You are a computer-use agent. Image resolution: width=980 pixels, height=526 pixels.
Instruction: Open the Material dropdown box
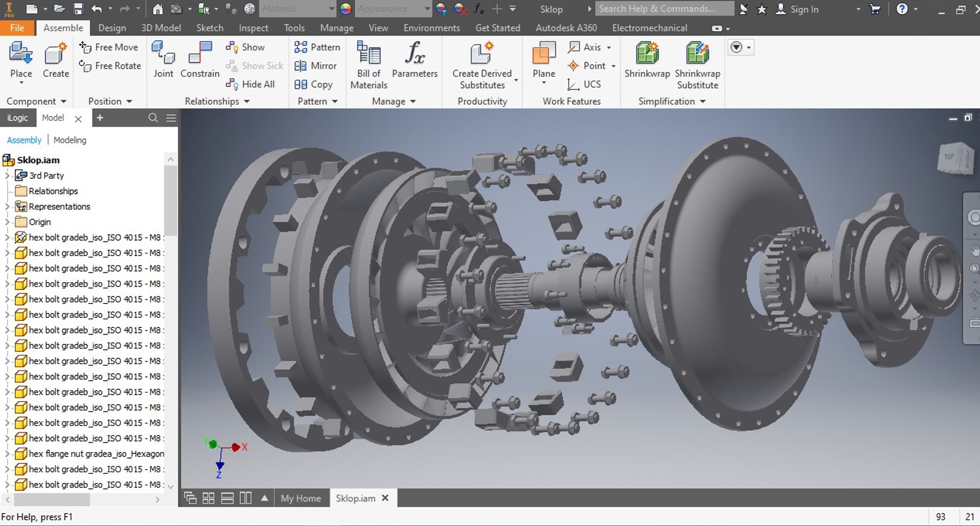click(x=297, y=9)
